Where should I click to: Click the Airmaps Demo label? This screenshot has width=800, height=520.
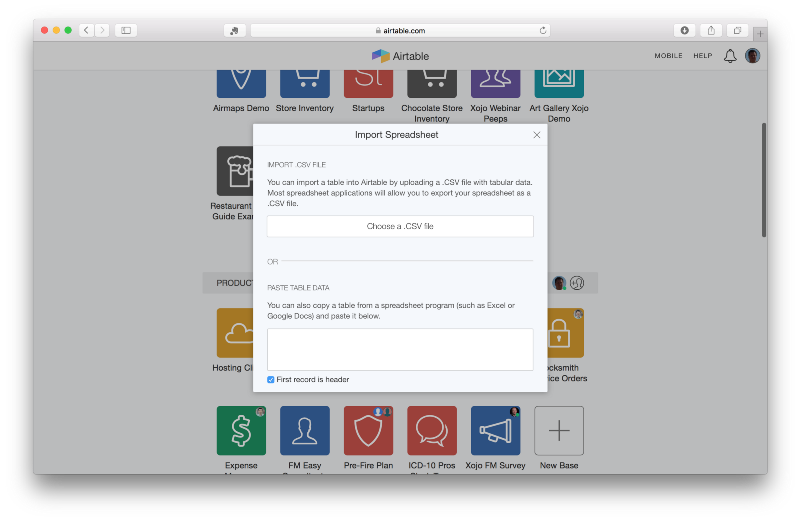(x=241, y=108)
